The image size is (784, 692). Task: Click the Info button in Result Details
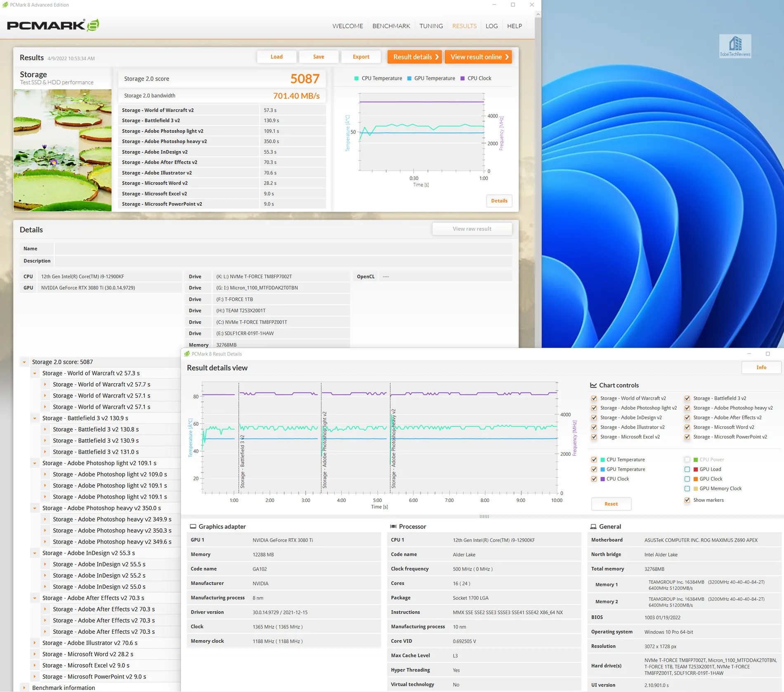761,367
